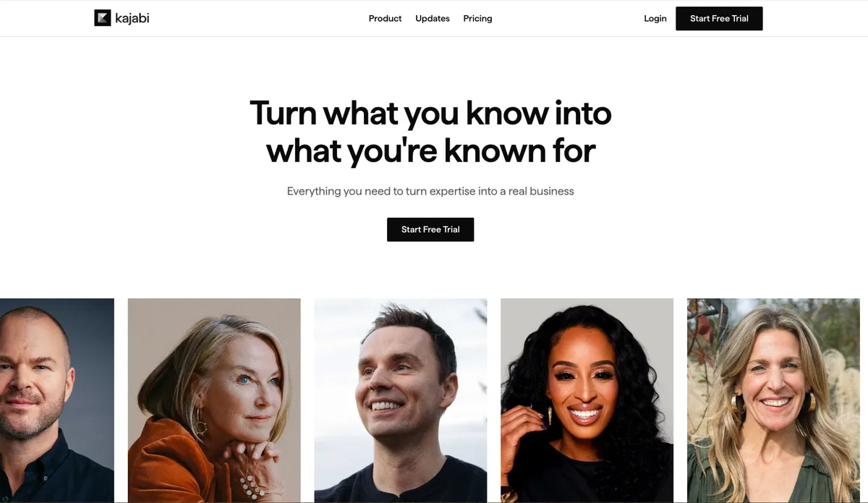Click the kajabi wordmark text
Viewport: 868px width, 503px height.
(x=132, y=18)
